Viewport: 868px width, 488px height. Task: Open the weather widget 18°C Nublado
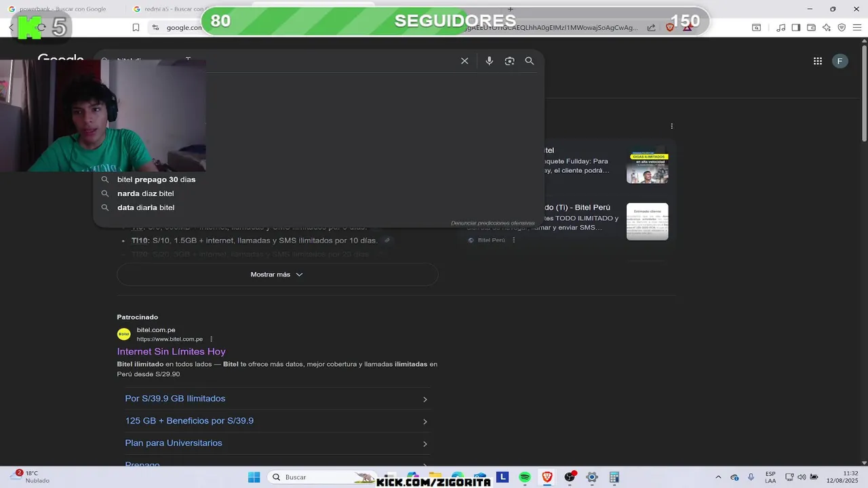31,477
